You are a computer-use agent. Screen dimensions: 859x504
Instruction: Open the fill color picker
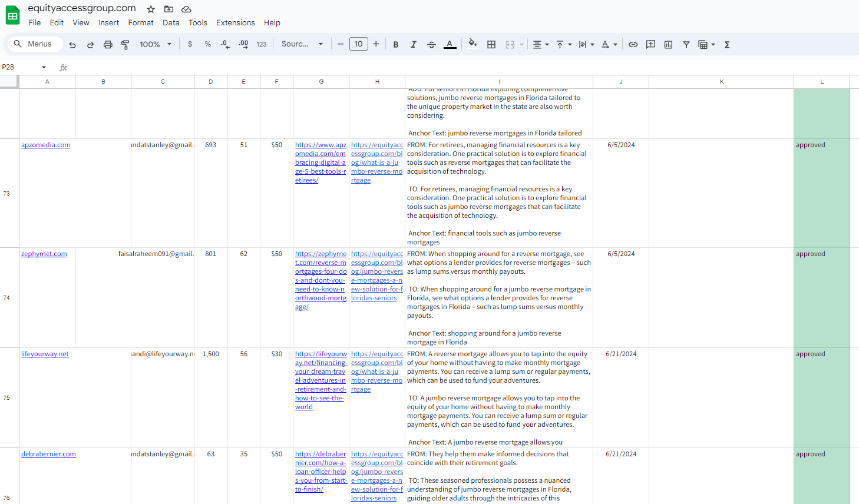(x=473, y=44)
